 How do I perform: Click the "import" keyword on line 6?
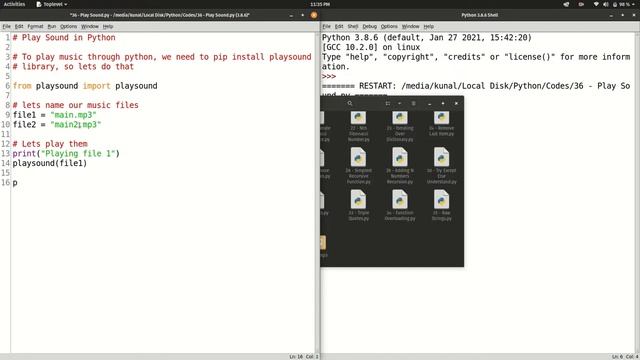tap(97, 86)
